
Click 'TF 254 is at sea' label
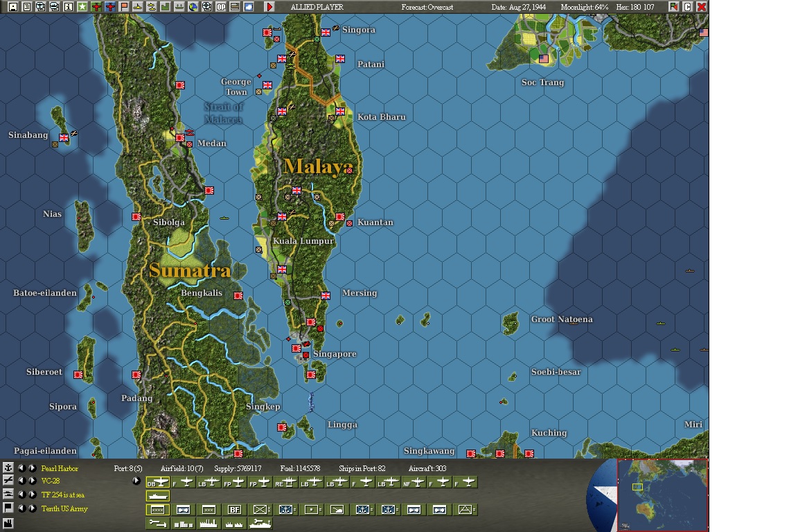click(x=62, y=495)
